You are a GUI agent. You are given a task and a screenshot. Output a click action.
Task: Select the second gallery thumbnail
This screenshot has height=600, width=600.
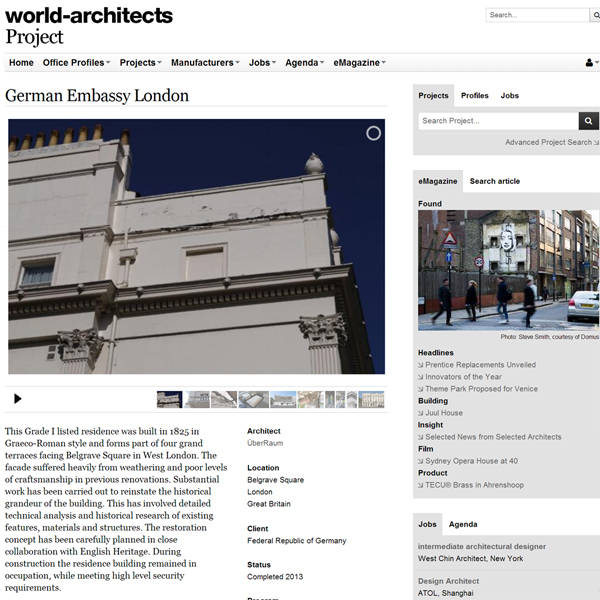tap(197, 399)
